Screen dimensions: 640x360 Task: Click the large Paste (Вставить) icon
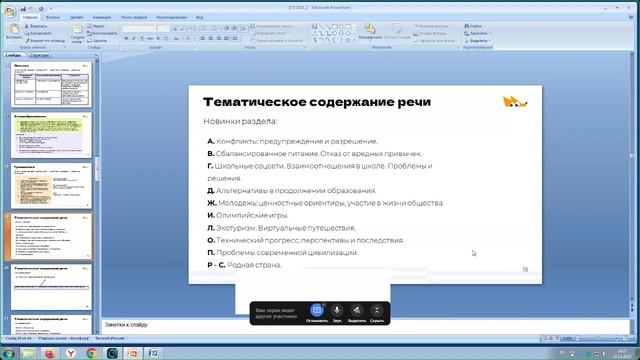pos(13,32)
